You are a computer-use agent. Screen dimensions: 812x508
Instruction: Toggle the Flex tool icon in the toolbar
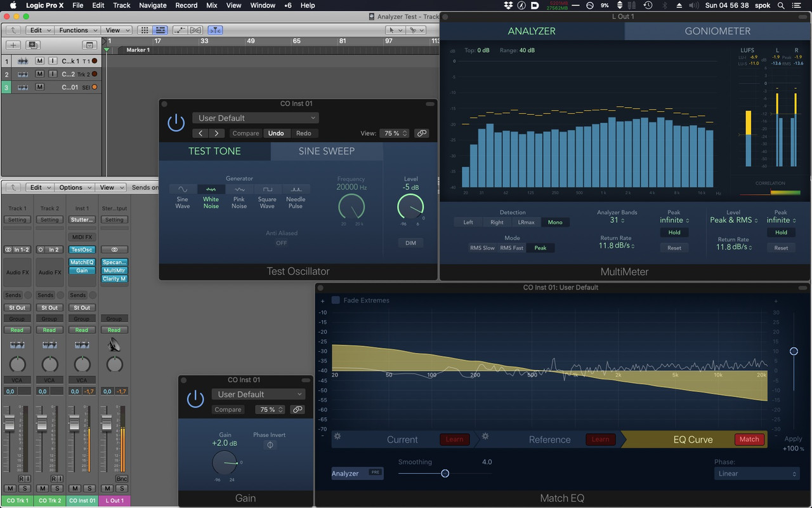(x=216, y=30)
